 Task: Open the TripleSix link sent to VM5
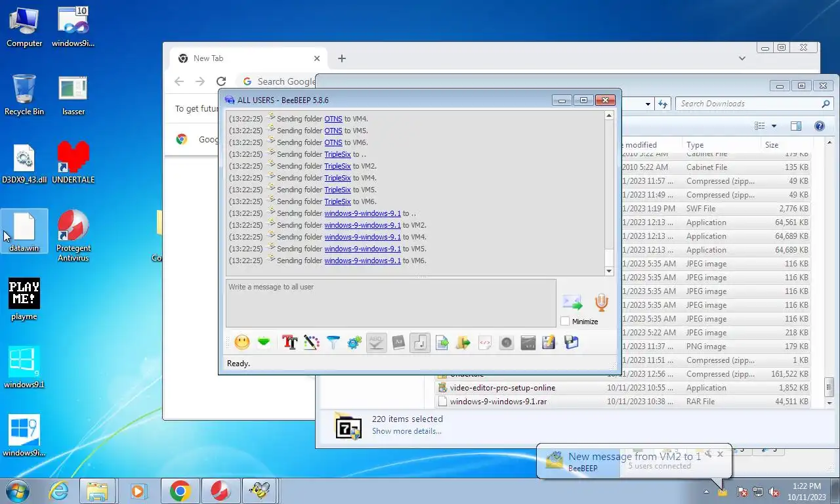[338, 190]
